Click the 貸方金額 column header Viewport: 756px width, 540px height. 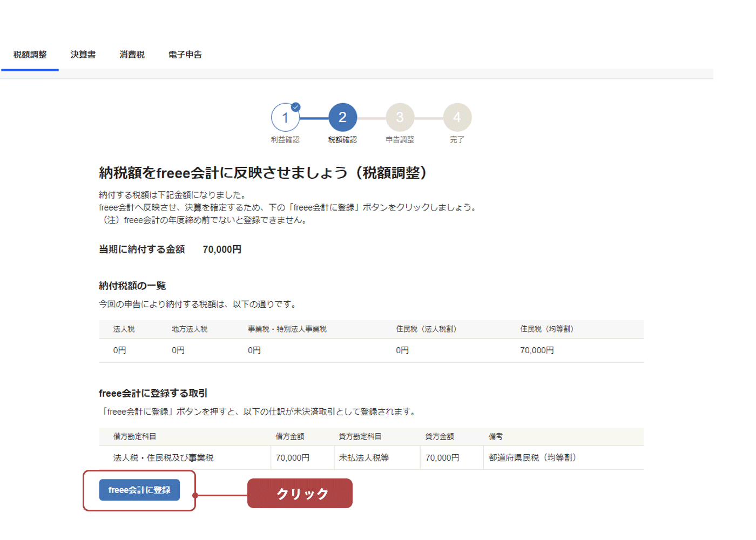(x=440, y=436)
